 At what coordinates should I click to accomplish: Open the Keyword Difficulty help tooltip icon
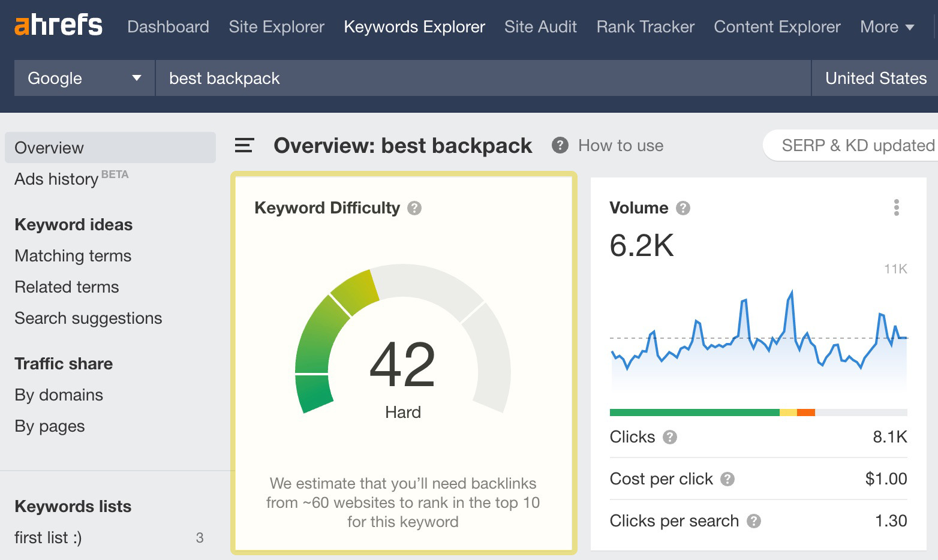pyautogui.click(x=414, y=208)
